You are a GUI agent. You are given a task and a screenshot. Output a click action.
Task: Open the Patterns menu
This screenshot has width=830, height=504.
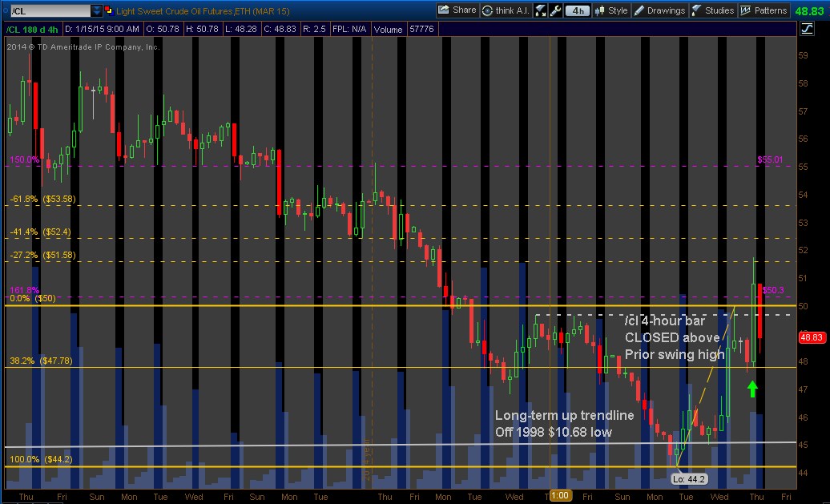[x=764, y=10]
